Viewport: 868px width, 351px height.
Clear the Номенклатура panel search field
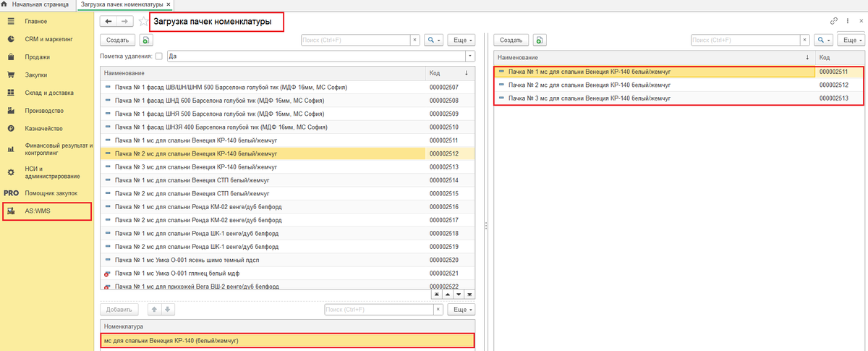pyautogui.click(x=438, y=310)
